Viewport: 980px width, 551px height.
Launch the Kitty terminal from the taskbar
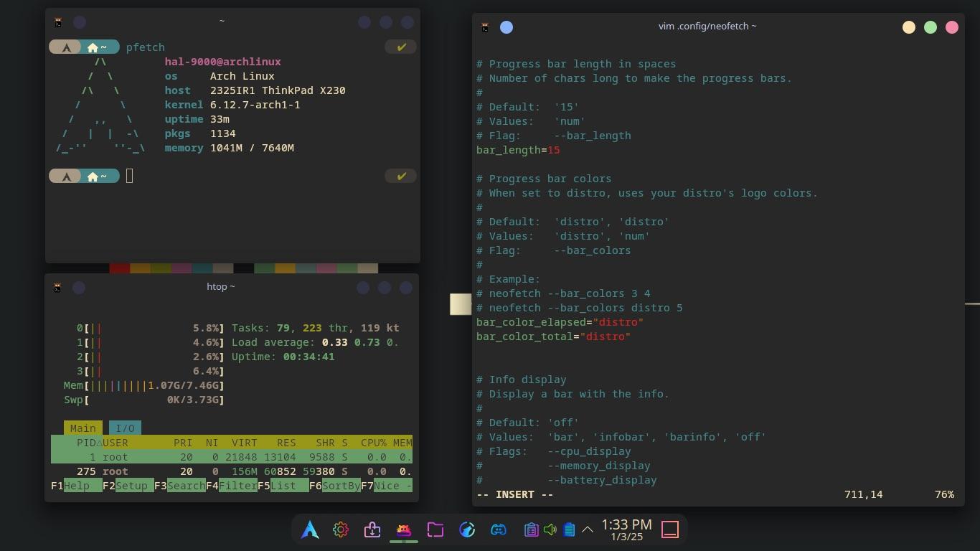click(x=403, y=529)
